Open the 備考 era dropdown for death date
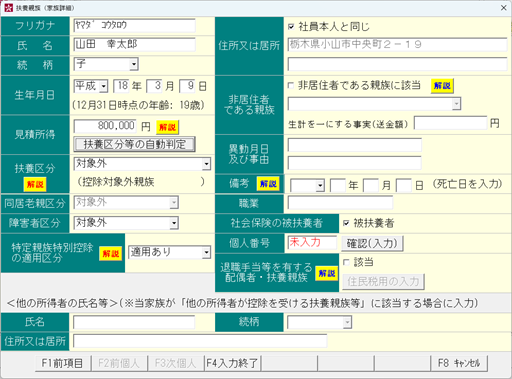Viewport: 512px width, 379px height. pyautogui.click(x=320, y=185)
